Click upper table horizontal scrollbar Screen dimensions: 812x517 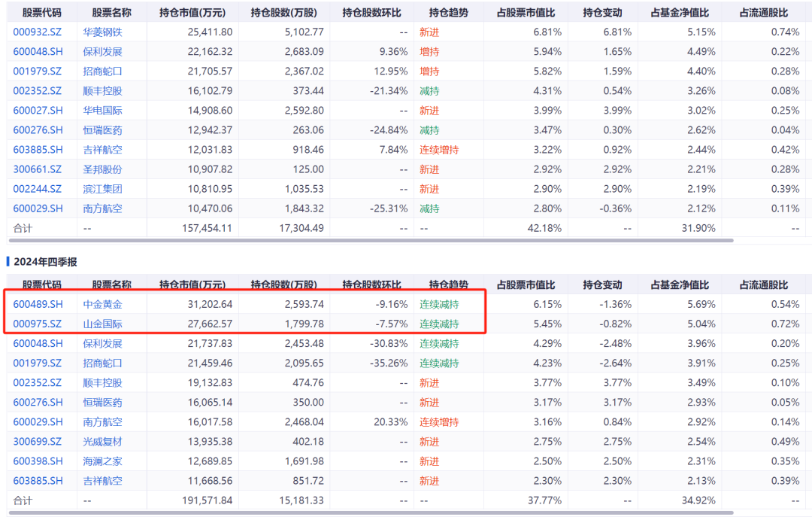click(x=371, y=241)
